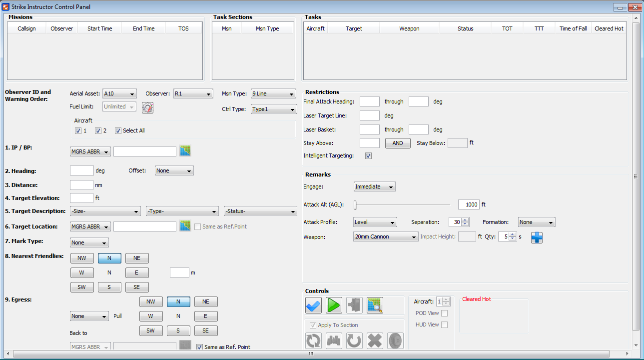Click the Laser Target Line input field
644x360 pixels.
tap(370, 115)
